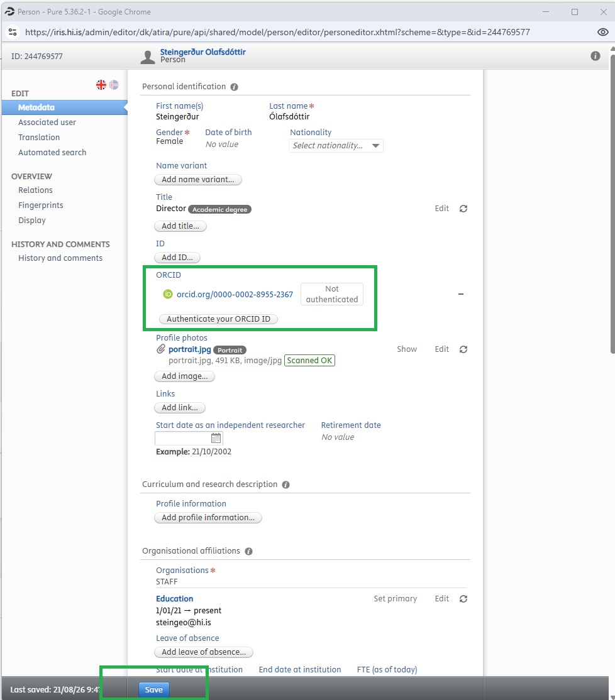This screenshot has width=615, height=700.
Task: Click the person avatar icon in the header
Action: pos(147,57)
